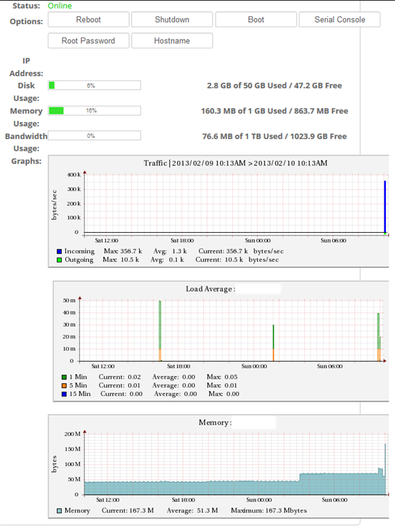Click the green Online status text

click(60, 6)
